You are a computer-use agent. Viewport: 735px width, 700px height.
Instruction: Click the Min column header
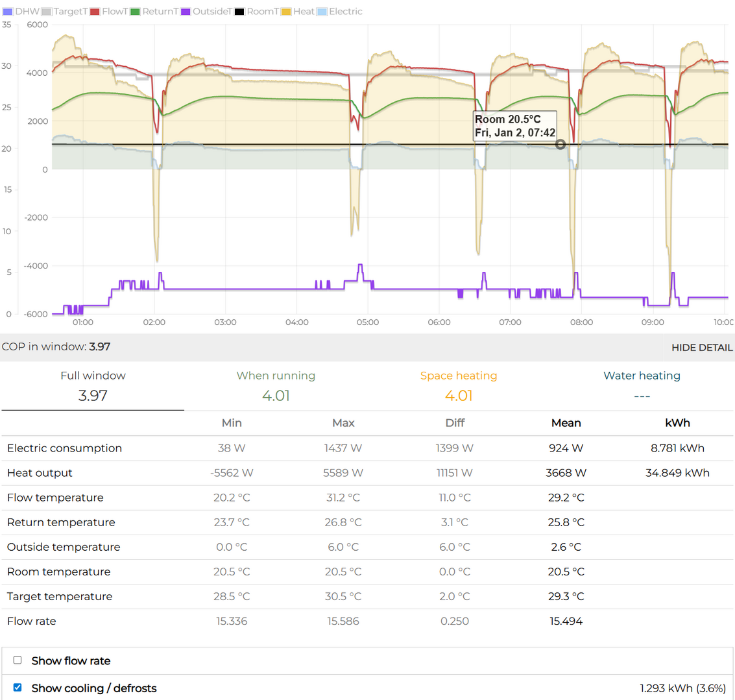232,423
